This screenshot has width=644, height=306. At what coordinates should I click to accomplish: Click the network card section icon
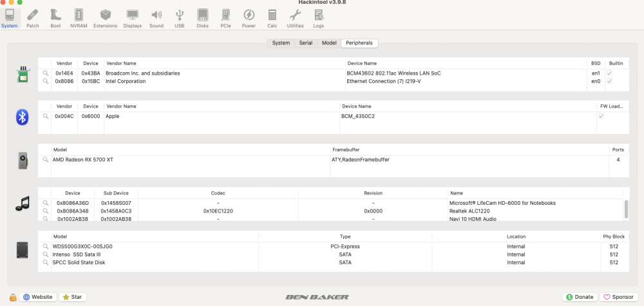pos(23,75)
